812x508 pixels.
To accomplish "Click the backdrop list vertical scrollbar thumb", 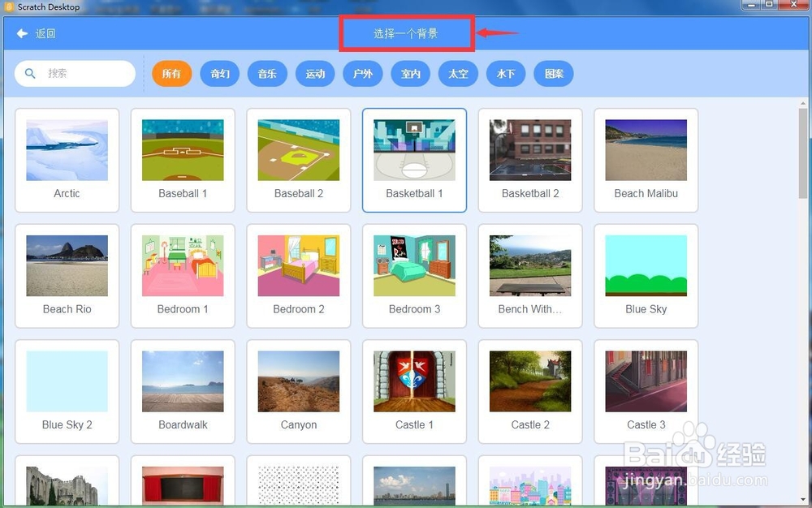I will 803,153.
